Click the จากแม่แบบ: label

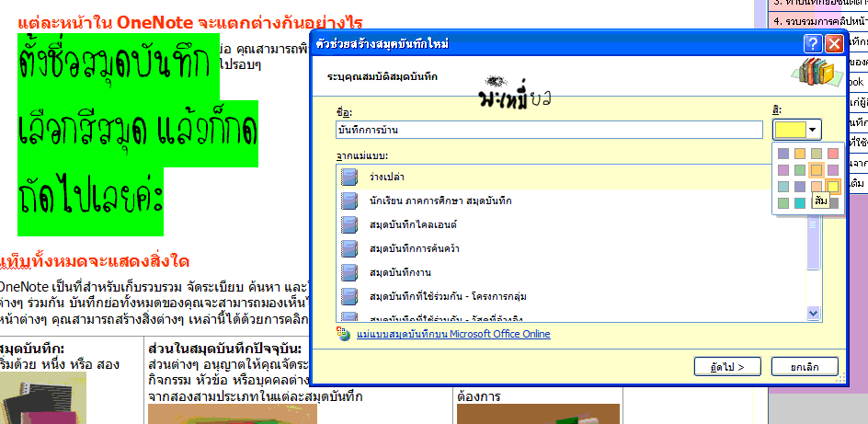coord(362,155)
